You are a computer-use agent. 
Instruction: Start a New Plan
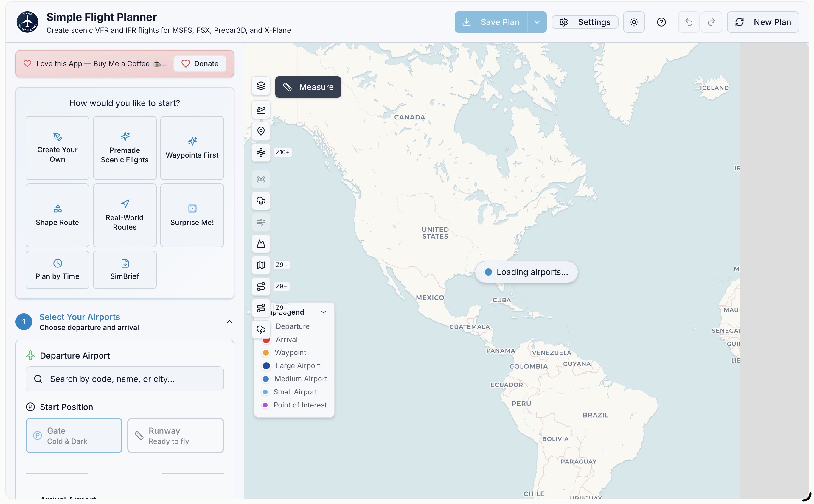[763, 22]
